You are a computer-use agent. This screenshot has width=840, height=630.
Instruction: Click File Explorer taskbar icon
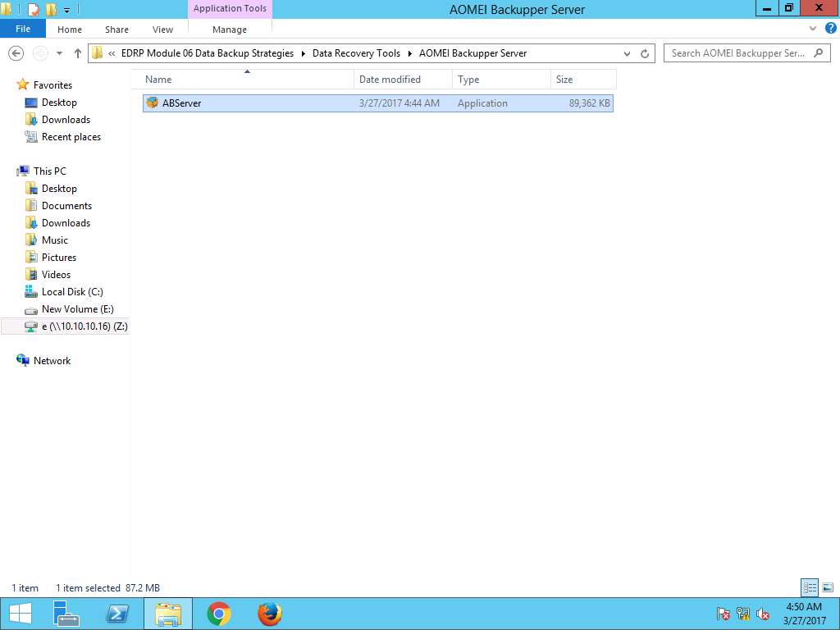168,614
